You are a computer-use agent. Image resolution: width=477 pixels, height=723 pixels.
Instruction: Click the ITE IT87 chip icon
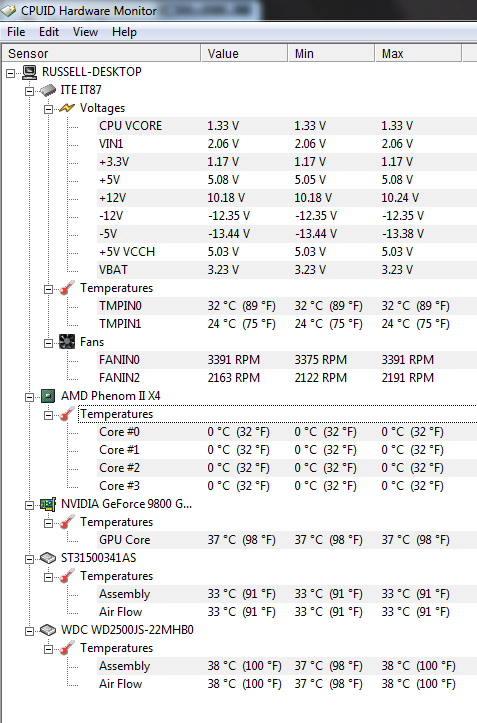tap(48, 90)
